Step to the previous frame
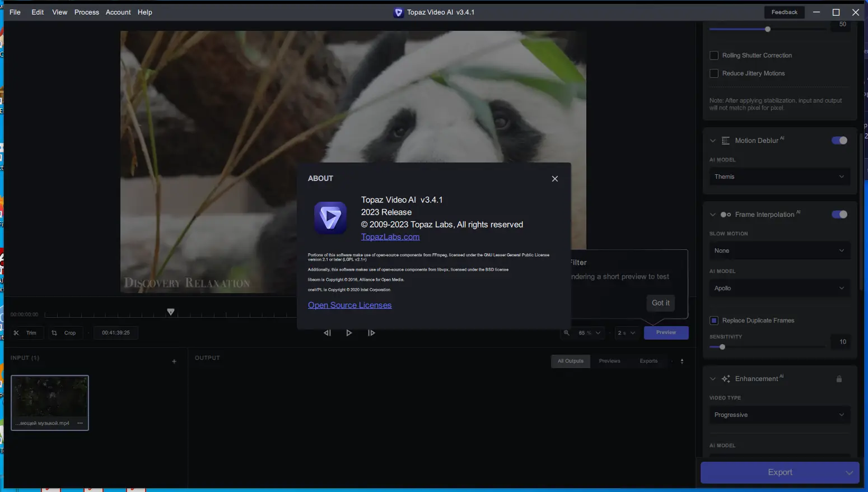Viewport: 868px width, 492px height. 328,333
